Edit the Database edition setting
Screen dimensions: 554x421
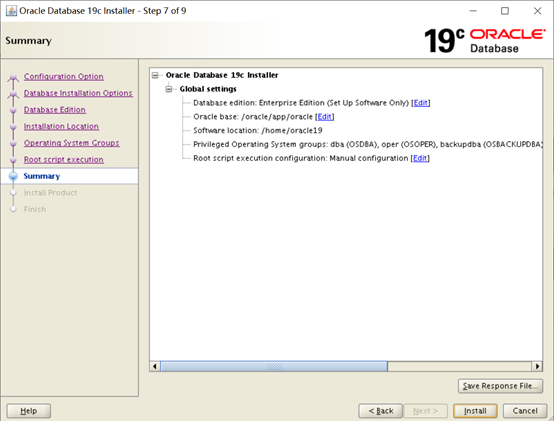point(420,103)
